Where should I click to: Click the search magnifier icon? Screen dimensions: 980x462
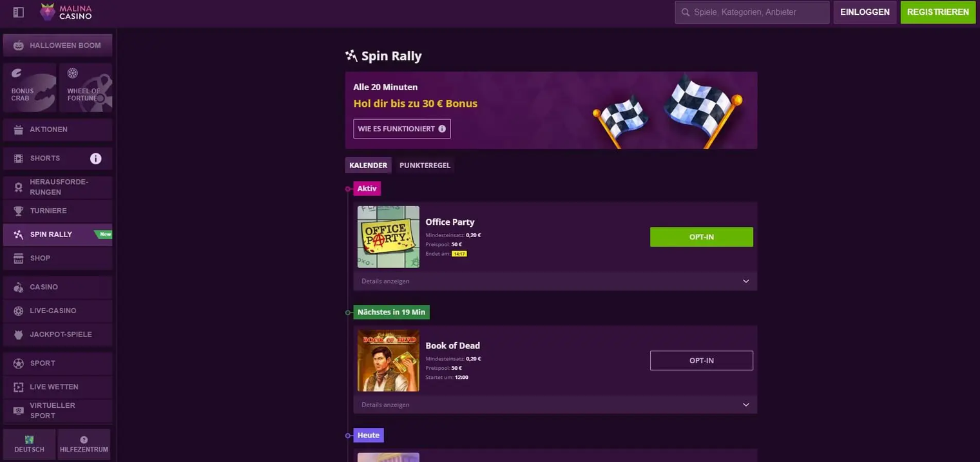pos(686,12)
